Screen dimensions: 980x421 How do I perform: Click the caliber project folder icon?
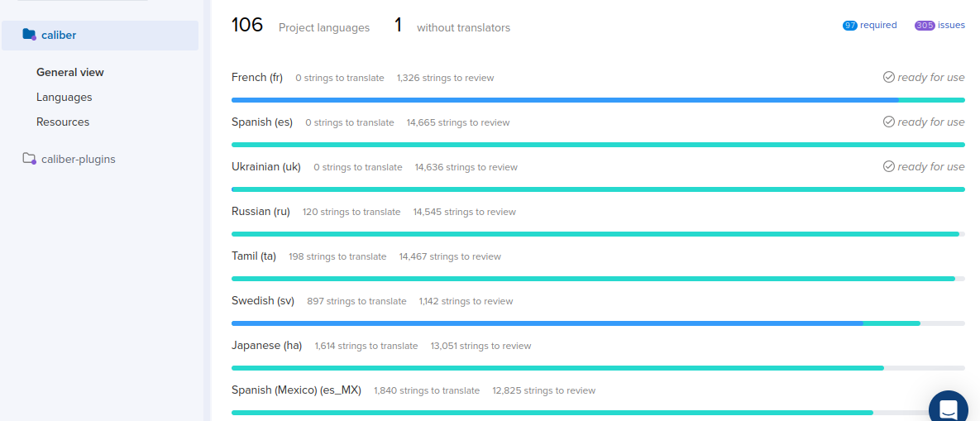[29, 35]
